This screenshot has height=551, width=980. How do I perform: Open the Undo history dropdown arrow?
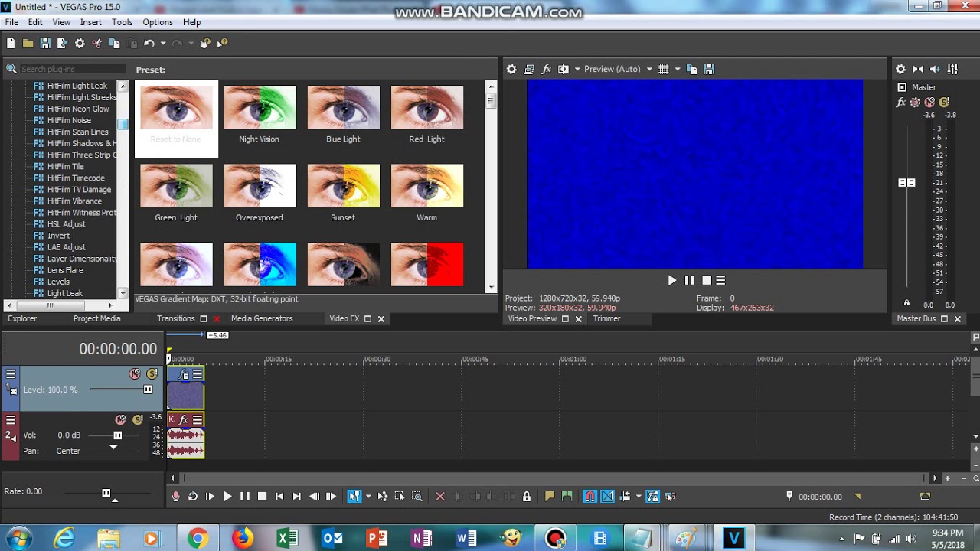click(x=163, y=44)
